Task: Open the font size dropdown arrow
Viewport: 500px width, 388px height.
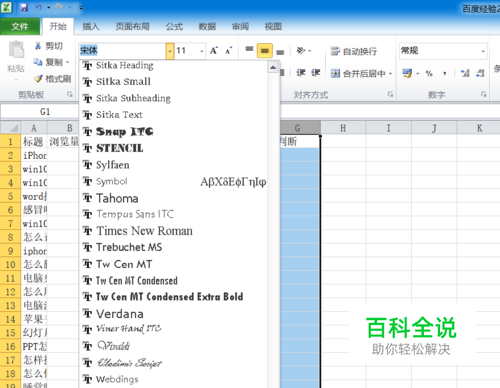Action: (x=202, y=51)
